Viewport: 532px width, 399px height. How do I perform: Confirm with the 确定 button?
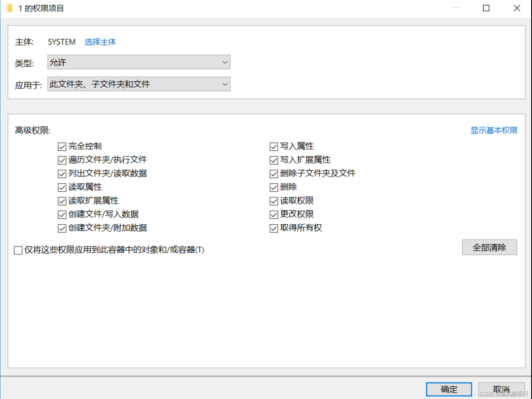pyautogui.click(x=449, y=389)
